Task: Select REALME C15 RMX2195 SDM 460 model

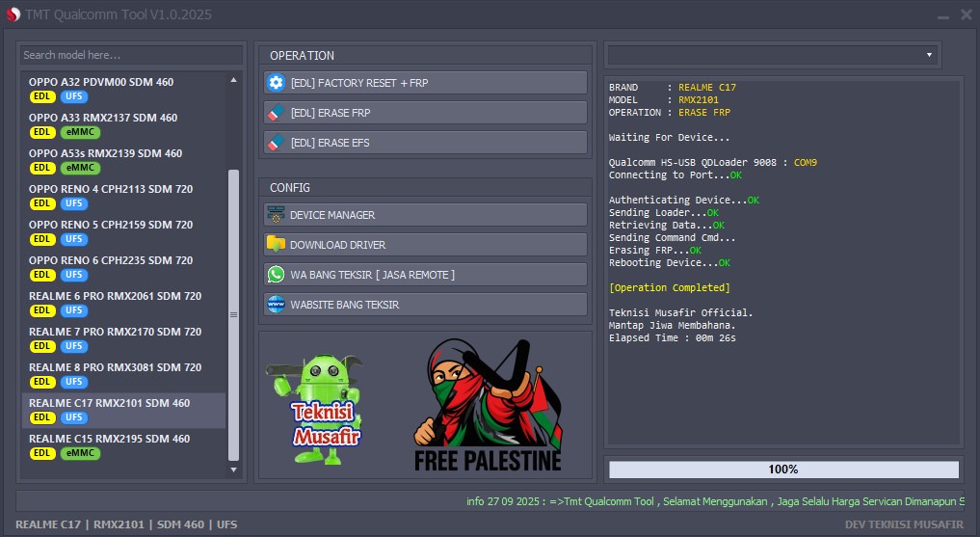Action: (x=123, y=445)
